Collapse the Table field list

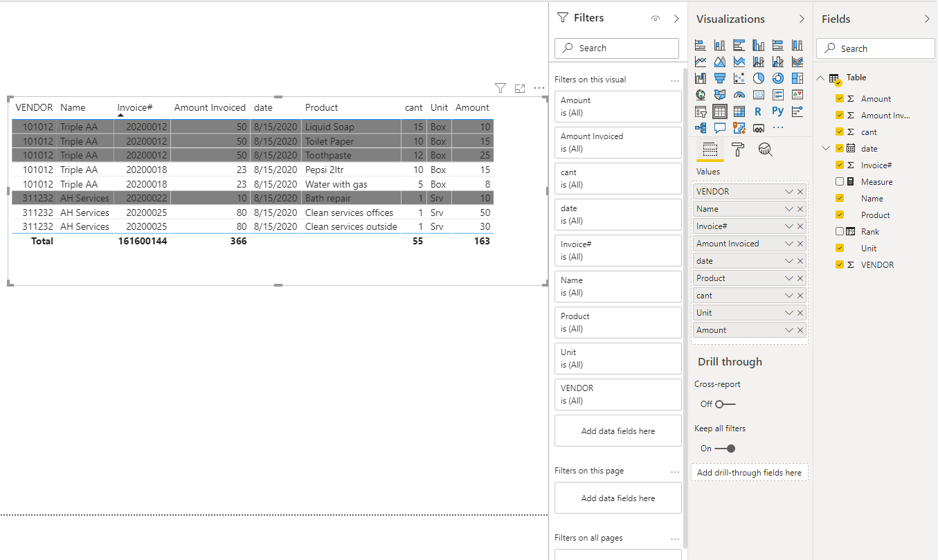coord(820,78)
